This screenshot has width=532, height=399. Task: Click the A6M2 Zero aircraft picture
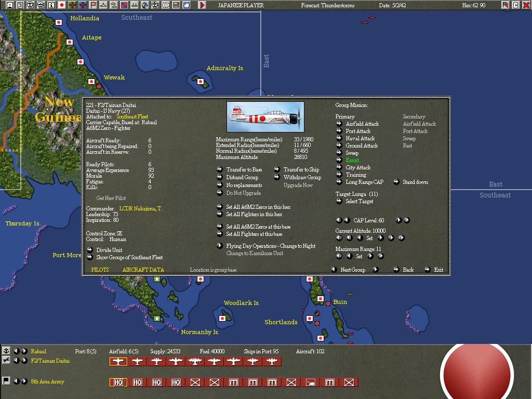[265, 117]
